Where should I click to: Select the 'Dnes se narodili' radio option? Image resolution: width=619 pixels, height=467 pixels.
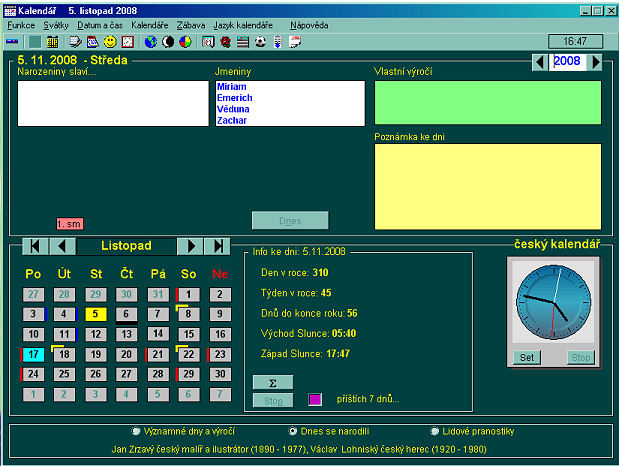(293, 431)
